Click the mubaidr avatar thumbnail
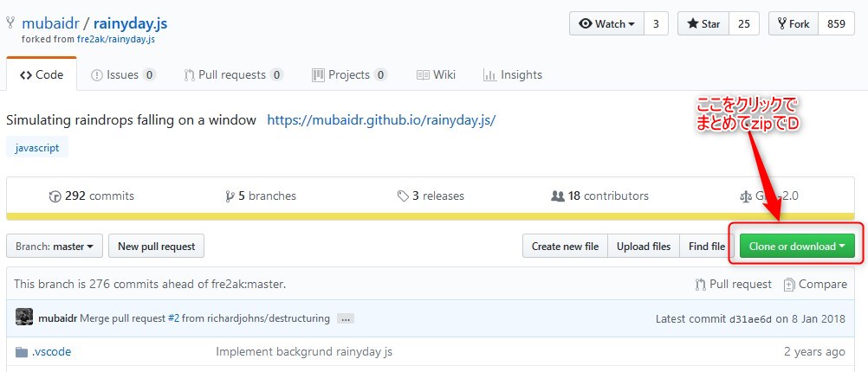 coord(23,317)
